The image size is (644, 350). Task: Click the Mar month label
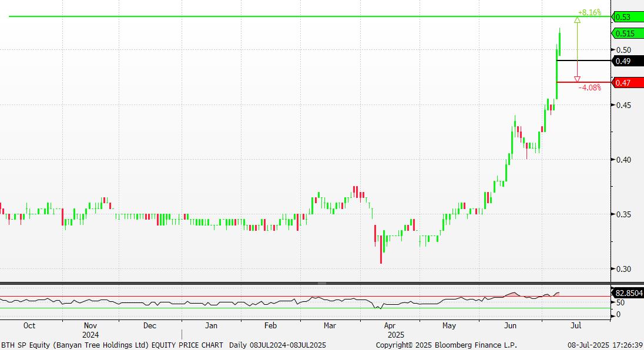pos(330,326)
